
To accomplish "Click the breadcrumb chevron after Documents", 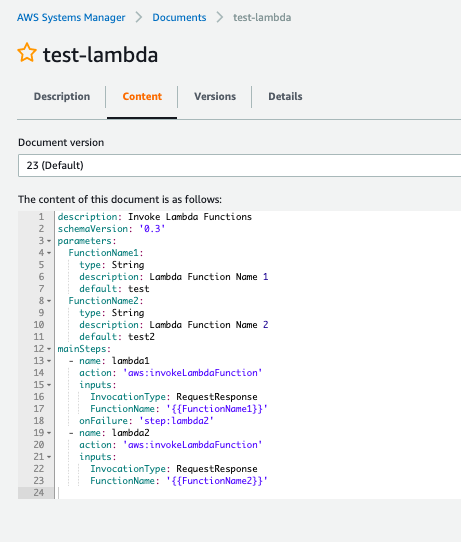I will (x=219, y=17).
